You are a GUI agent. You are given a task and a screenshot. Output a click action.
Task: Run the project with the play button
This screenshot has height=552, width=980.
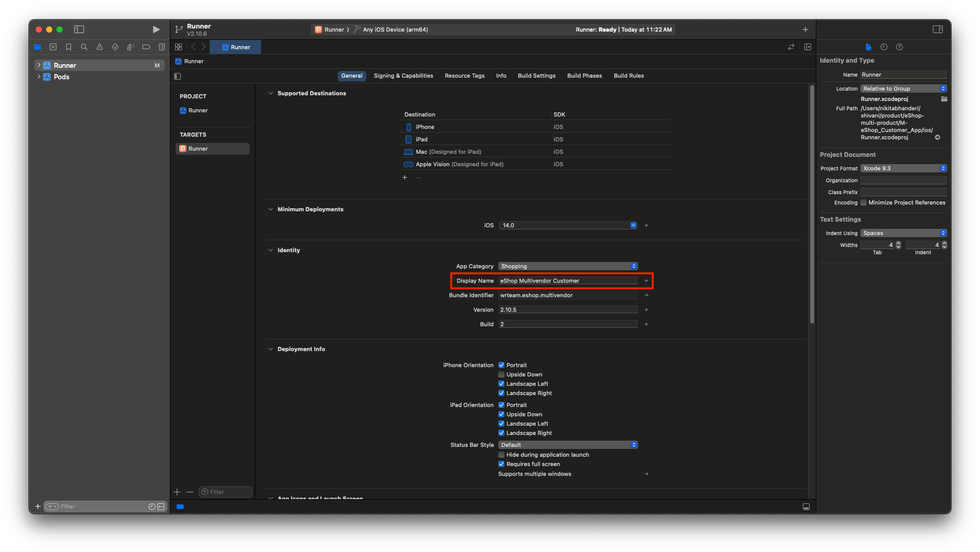coord(156,30)
